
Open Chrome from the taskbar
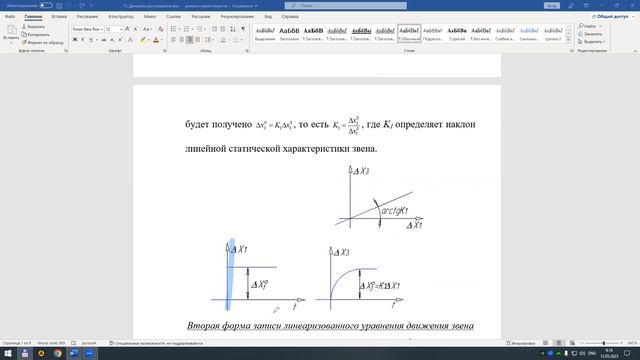pos(58,353)
